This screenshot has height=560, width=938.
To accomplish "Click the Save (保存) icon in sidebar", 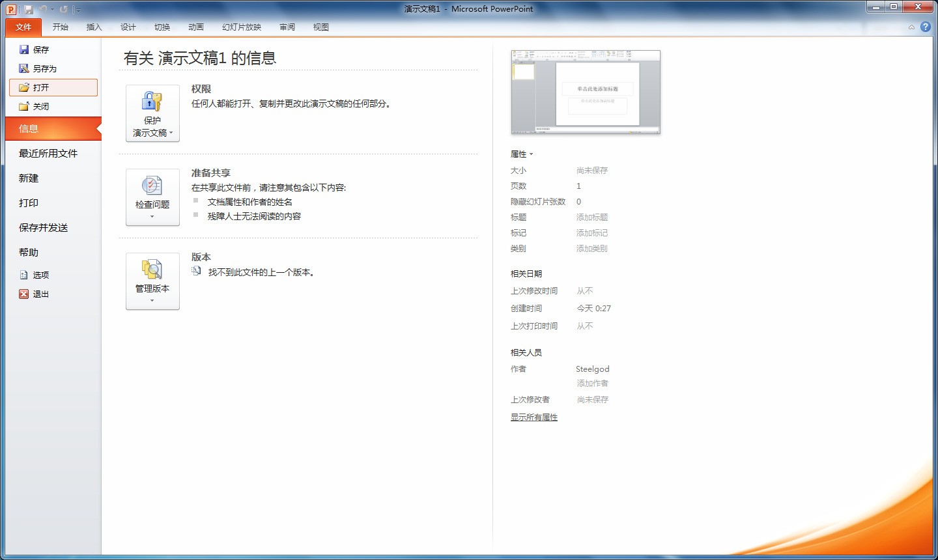I will click(24, 49).
